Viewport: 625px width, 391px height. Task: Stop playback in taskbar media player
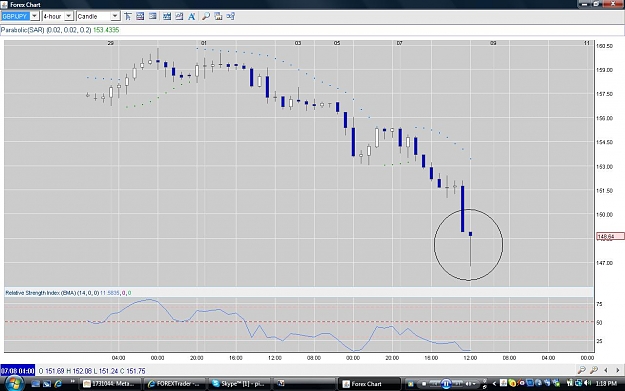424,384
